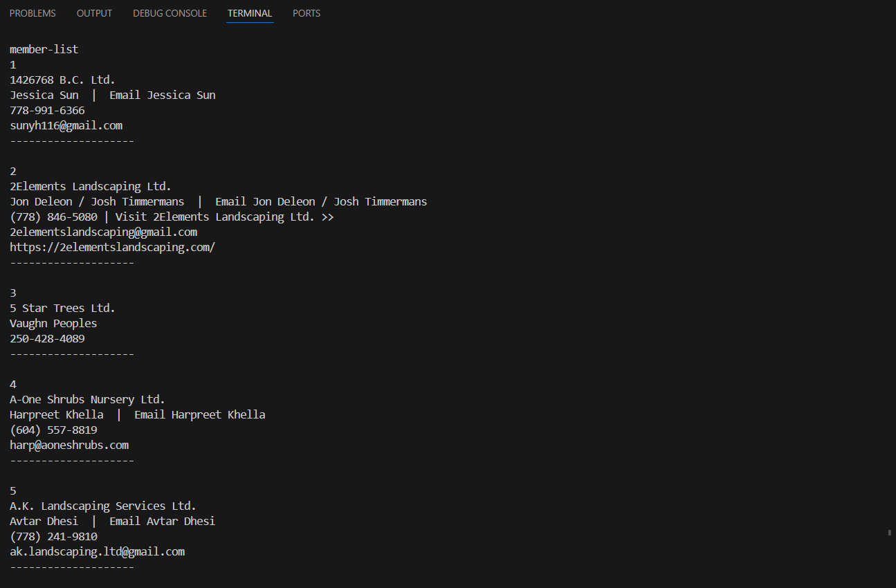Click the phone number 778-991-6366
This screenshot has width=896, height=588.
[47, 110]
